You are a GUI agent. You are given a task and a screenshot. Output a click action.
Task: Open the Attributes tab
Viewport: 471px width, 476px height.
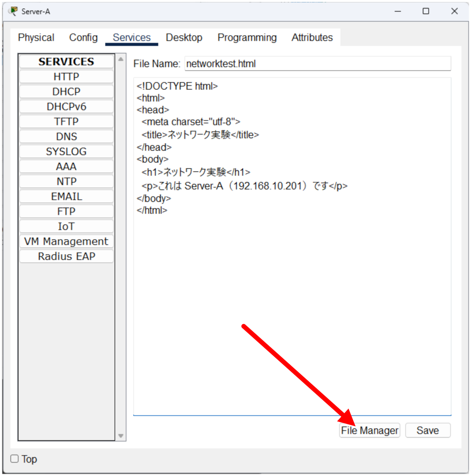click(312, 38)
